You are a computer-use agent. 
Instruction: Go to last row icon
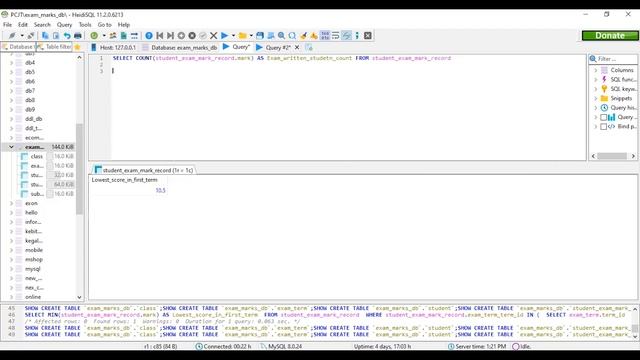[x=170, y=36]
